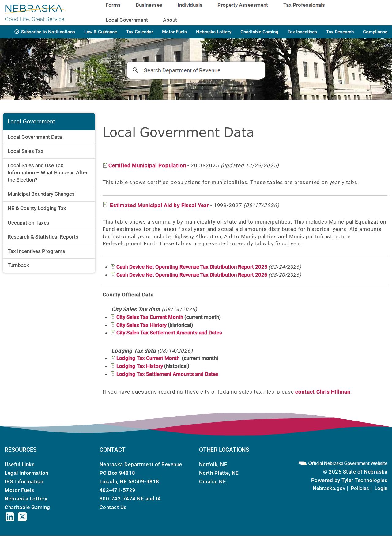Click the Login link in the footer
This screenshot has height=536, width=392.
coord(381,488)
